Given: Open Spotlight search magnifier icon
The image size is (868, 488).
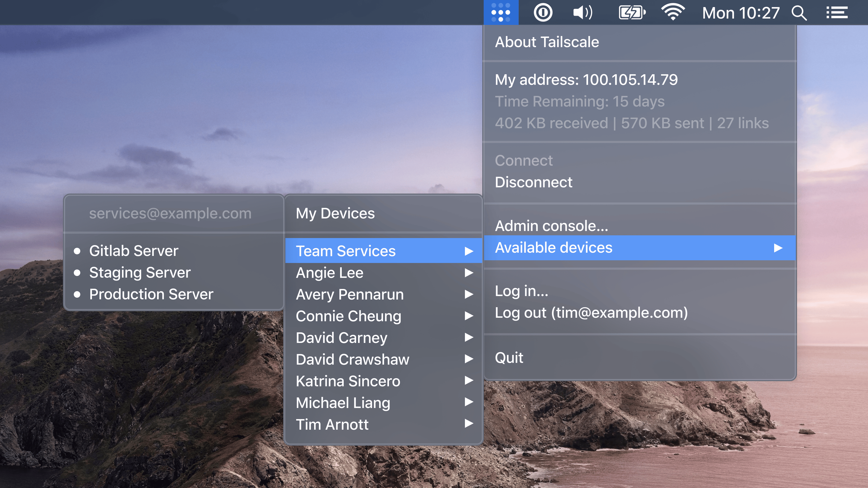Looking at the screenshot, I should click(799, 13).
